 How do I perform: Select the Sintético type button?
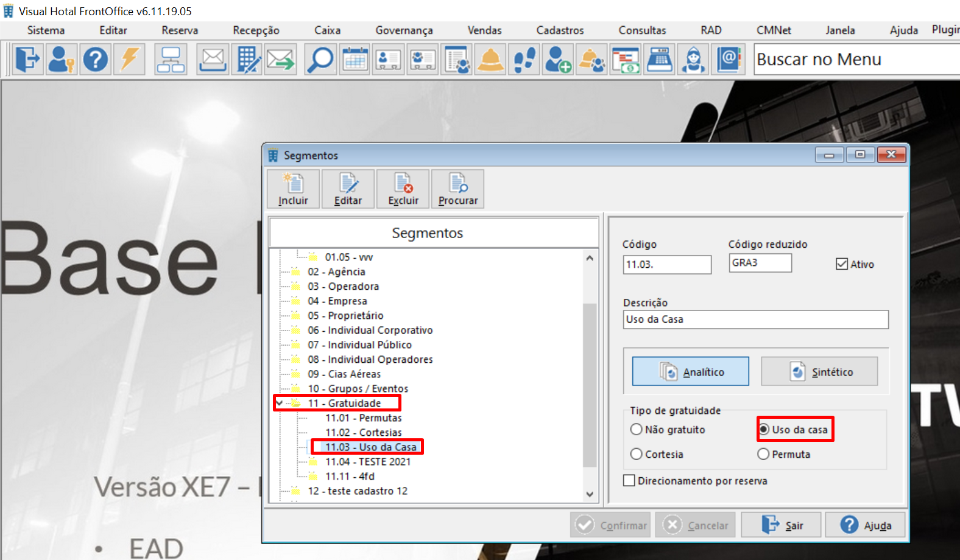point(819,371)
